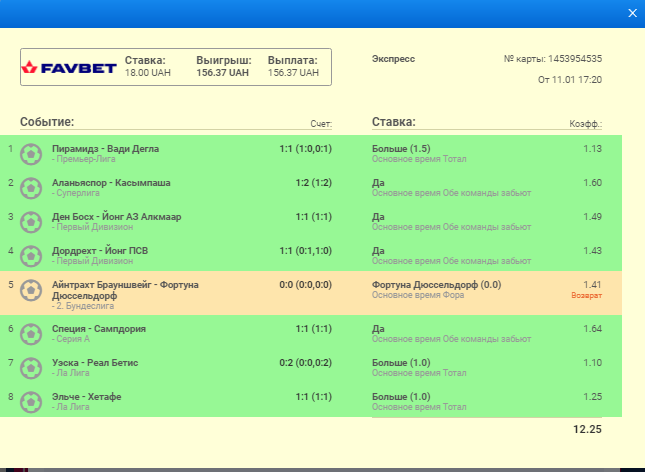Click the soccer ball icon for Эльче - Хетафе
The width and height of the screenshot is (645, 472).
32,401
